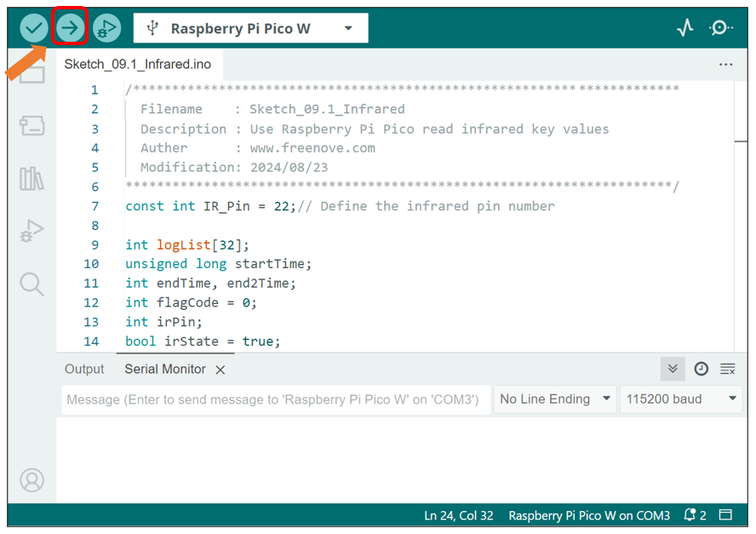Image resolution: width=756 pixels, height=534 pixels.
Task: Open Serial Monitor magnifier icon in toolbar
Action: coord(721,28)
